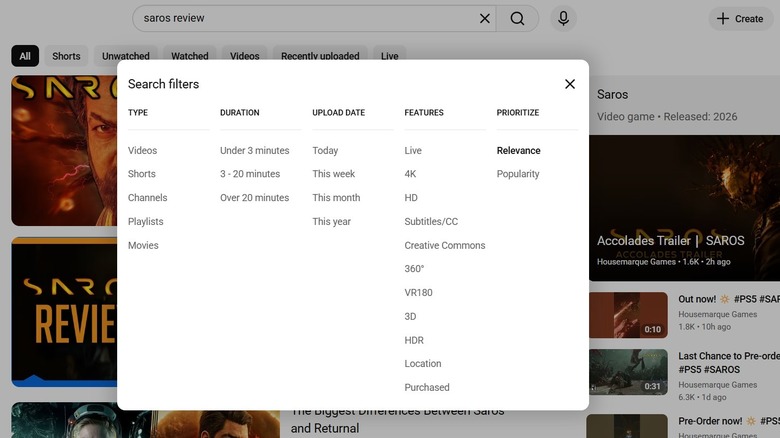Filter type by Videos
Viewport: 780px width, 438px height.
click(x=142, y=150)
